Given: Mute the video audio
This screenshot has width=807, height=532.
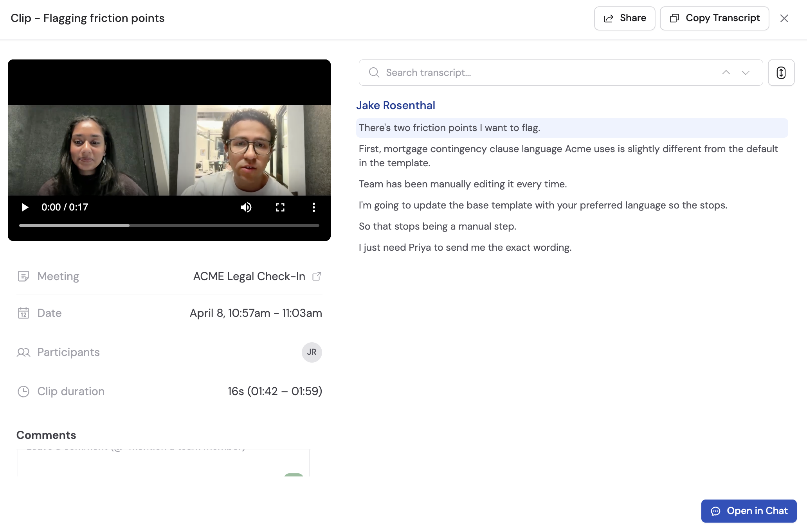Looking at the screenshot, I should [x=246, y=207].
